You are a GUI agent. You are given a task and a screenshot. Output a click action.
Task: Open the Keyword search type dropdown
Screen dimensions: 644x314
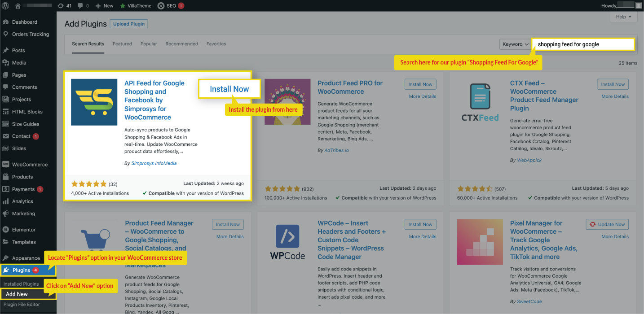pos(516,44)
